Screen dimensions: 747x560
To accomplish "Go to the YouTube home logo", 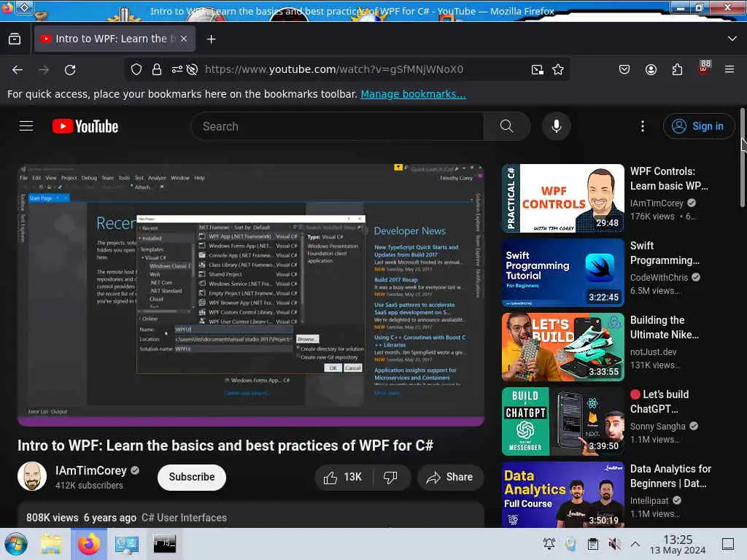I will [x=85, y=126].
